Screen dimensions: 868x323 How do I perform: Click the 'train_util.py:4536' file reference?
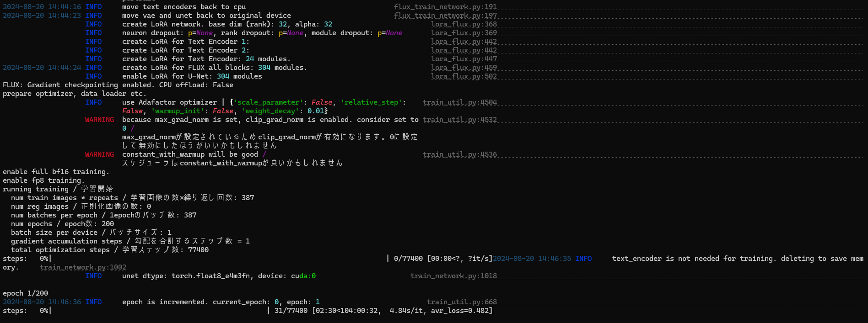(460, 154)
